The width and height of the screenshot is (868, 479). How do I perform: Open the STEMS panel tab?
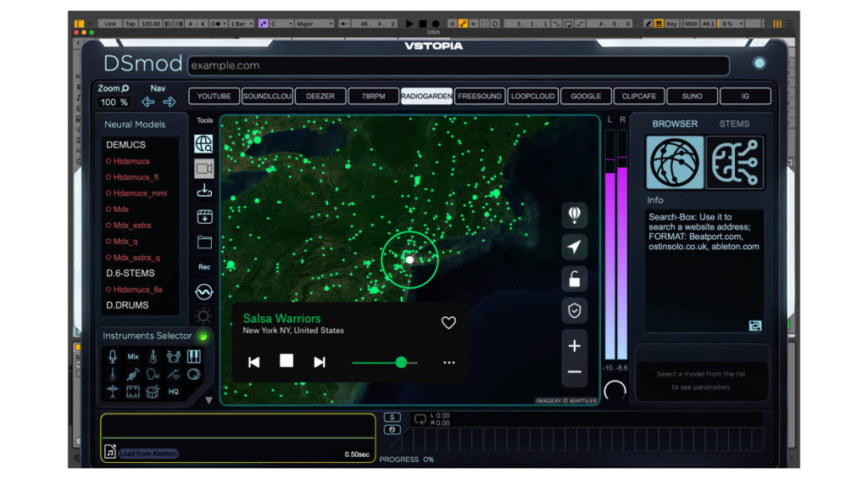[734, 124]
